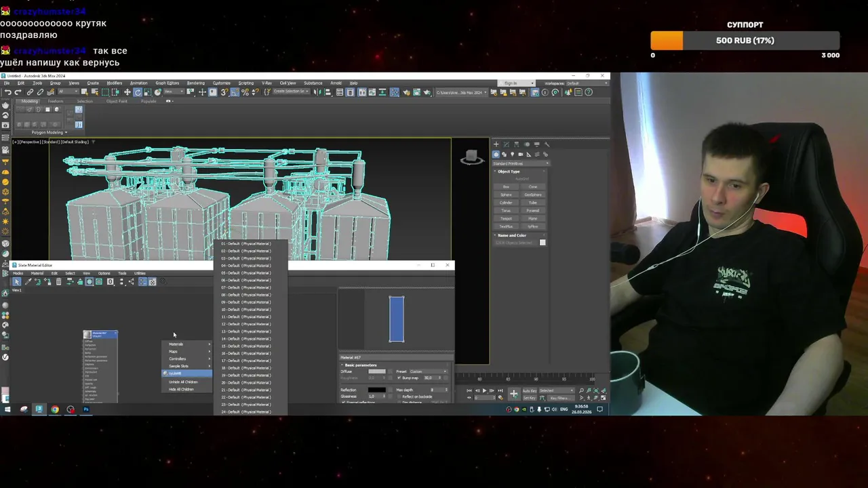Open the Render Setup dialog icon
Viewport: 868px width, 488px height.
[406, 92]
